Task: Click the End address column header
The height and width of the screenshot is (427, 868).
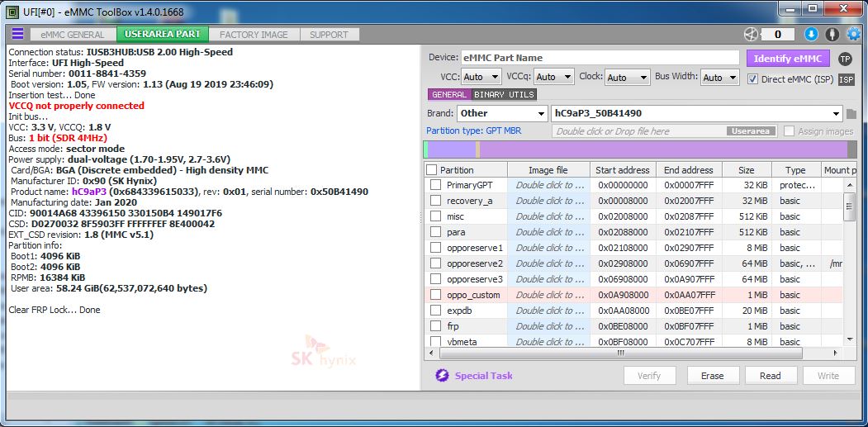Action: point(689,170)
